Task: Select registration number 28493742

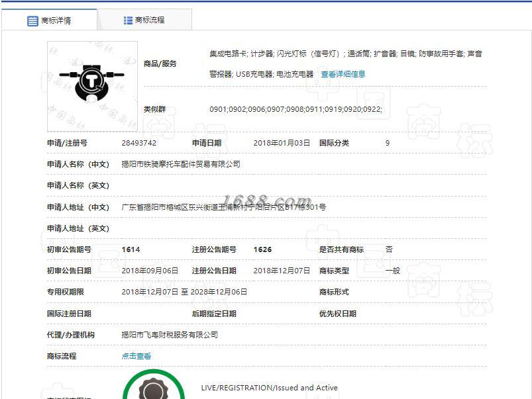Action: click(138, 143)
